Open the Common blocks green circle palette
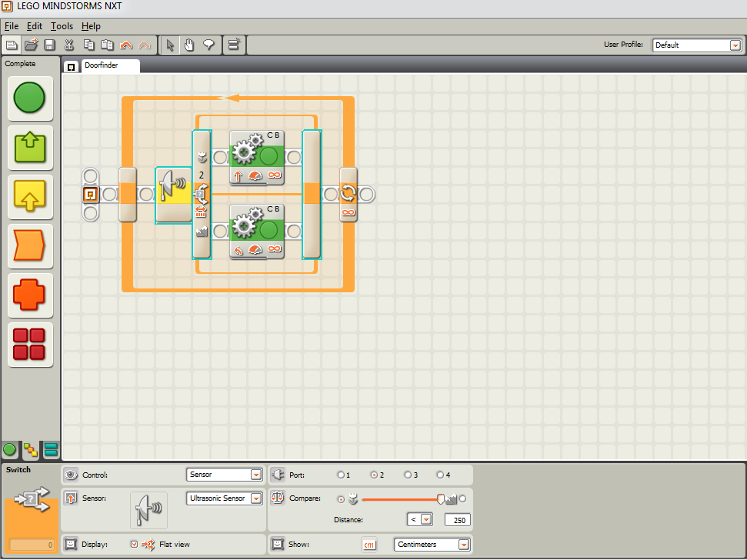This screenshot has height=560, width=747. pos(29,98)
